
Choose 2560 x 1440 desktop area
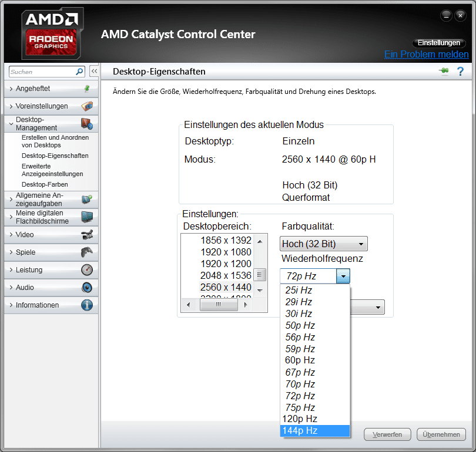click(x=226, y=288)
